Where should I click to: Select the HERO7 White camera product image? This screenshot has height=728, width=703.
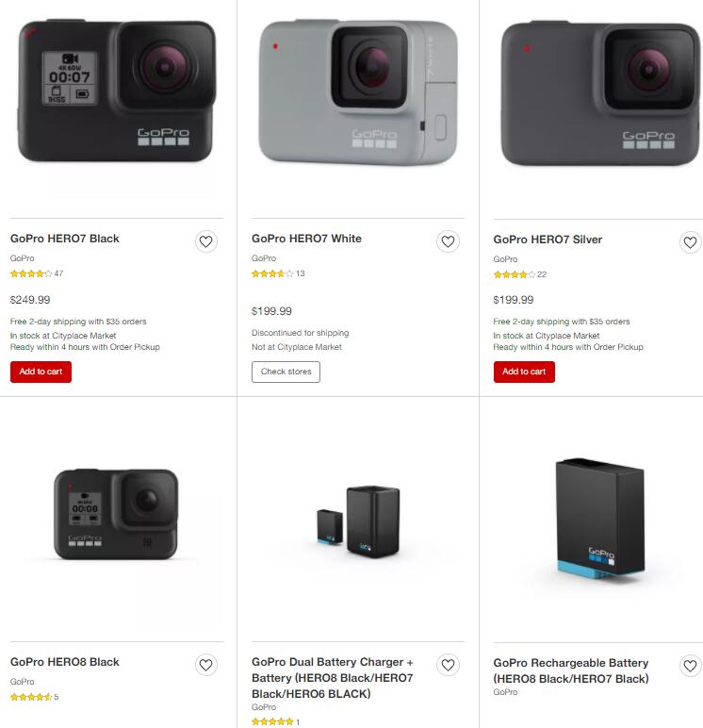coord(358,92)
